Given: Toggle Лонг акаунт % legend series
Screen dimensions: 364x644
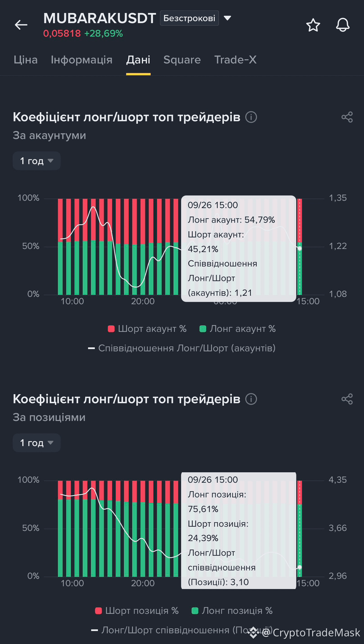Looking at the screenshot, I should (238, 329).
